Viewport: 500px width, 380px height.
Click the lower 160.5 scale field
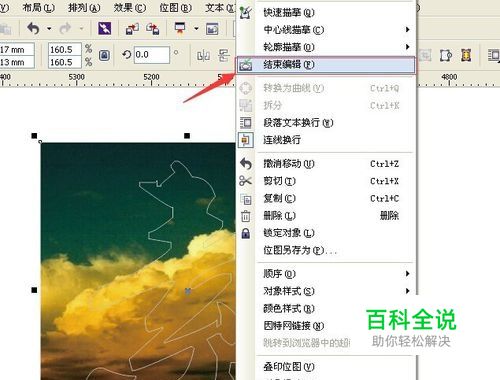point(64,62)
